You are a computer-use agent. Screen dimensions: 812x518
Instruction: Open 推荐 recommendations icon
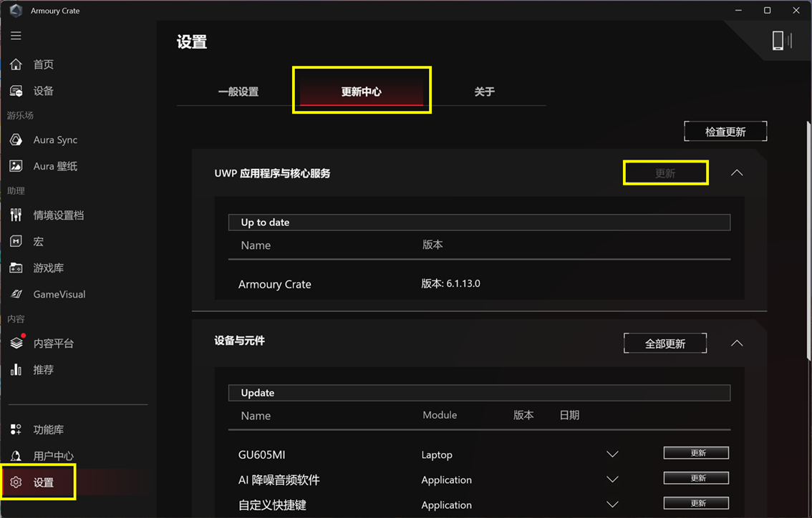point(16,369)
